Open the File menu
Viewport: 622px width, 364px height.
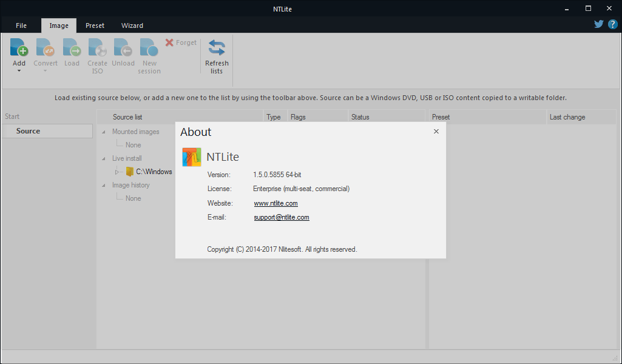coord(21,25)
